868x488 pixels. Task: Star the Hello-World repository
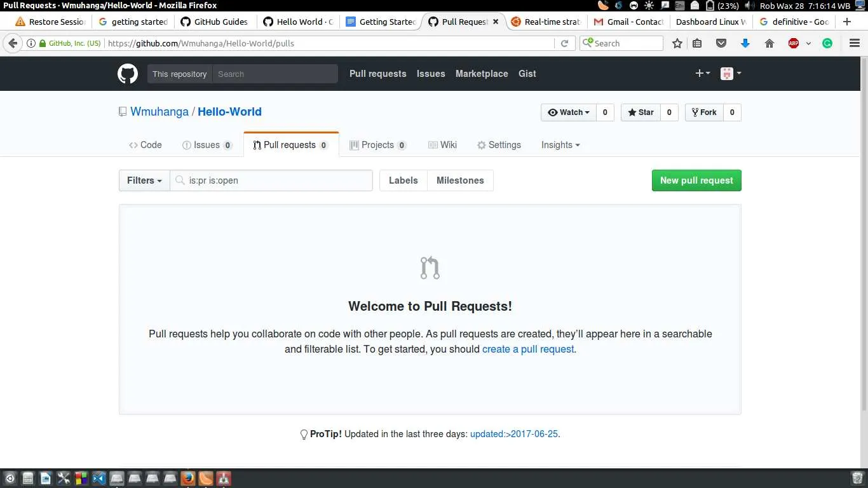639,112
